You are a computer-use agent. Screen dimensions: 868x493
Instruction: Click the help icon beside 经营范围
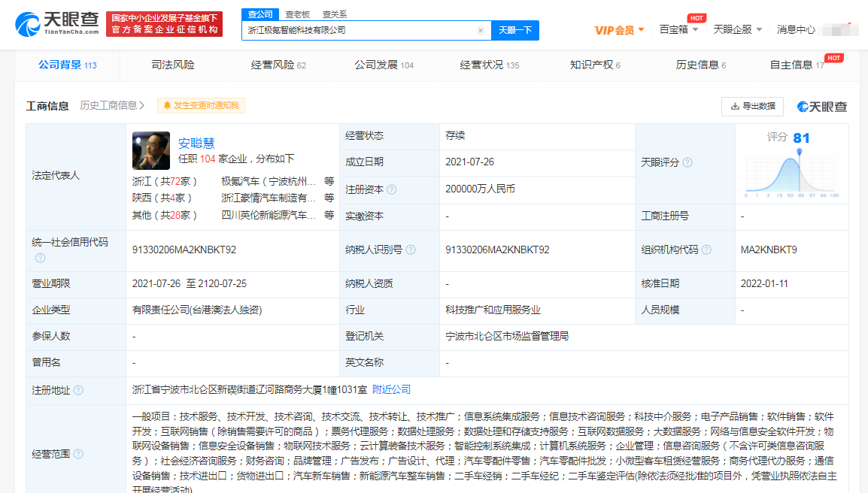78,454
